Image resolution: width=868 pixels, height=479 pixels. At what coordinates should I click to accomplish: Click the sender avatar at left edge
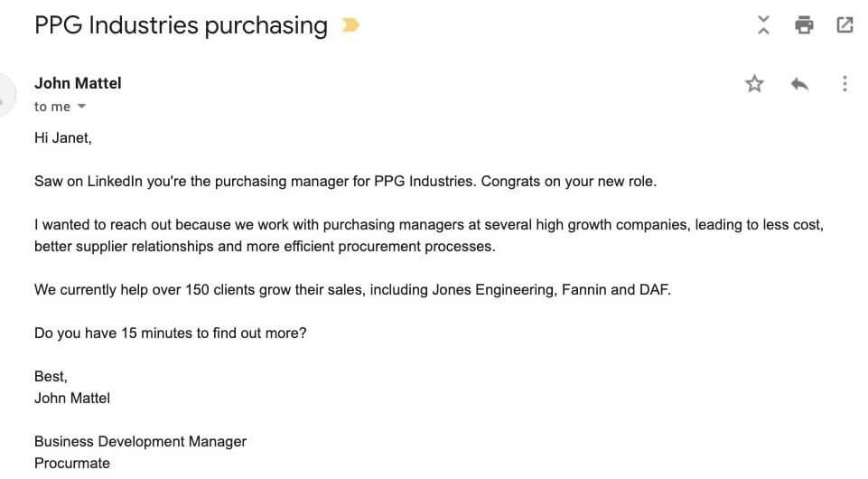pos(6,95)
